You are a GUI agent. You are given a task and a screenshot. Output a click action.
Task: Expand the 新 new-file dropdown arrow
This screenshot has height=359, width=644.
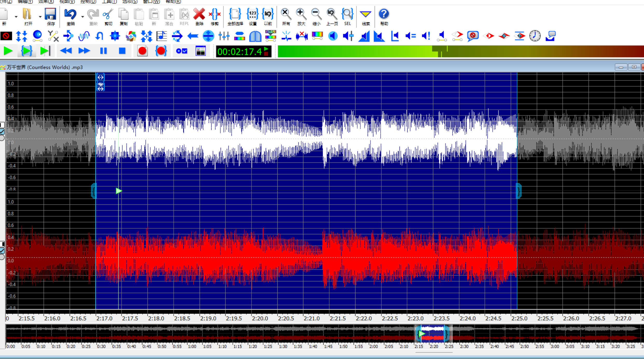tap(16, 17)
